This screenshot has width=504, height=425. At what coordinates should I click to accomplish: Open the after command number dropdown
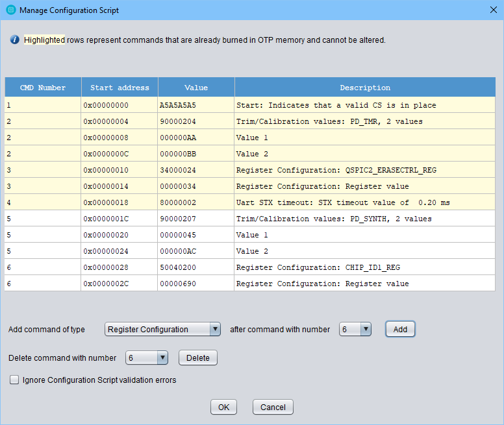tap(355, 330)
